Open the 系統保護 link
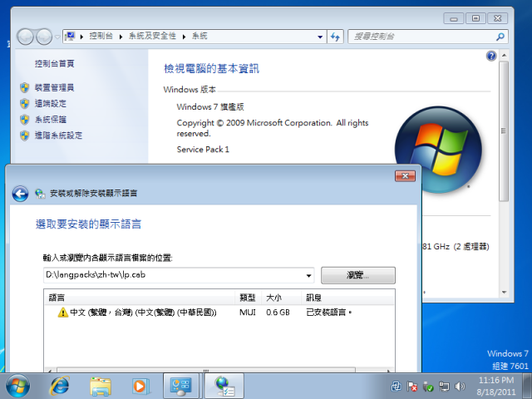This screenshot has height=399, width=532. [51, 119]
